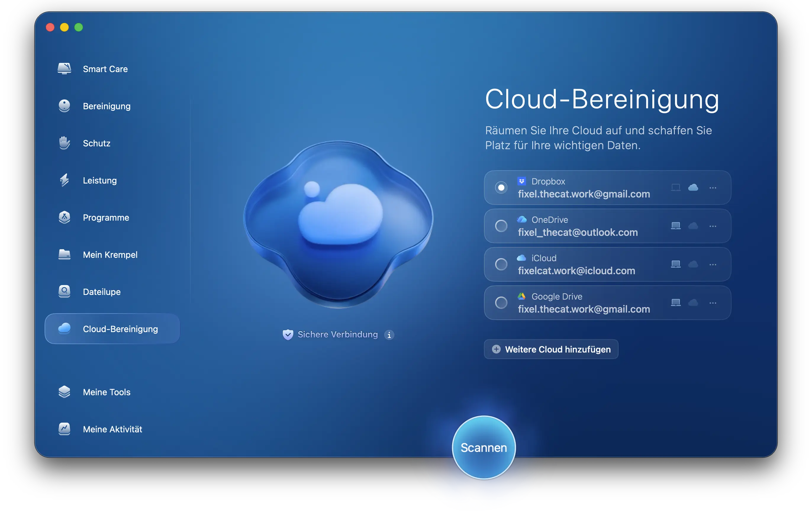Go to Mein Krempel in the sidebar

(110, 255)
